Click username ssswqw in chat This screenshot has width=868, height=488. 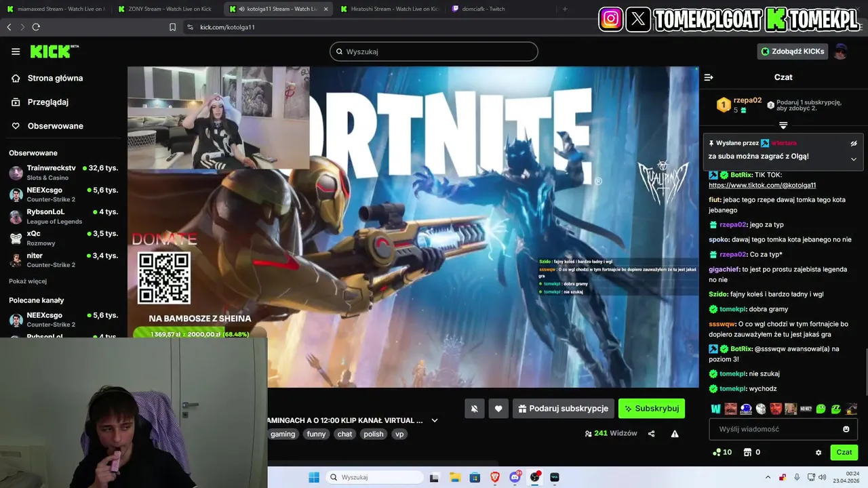pos(722,324)
